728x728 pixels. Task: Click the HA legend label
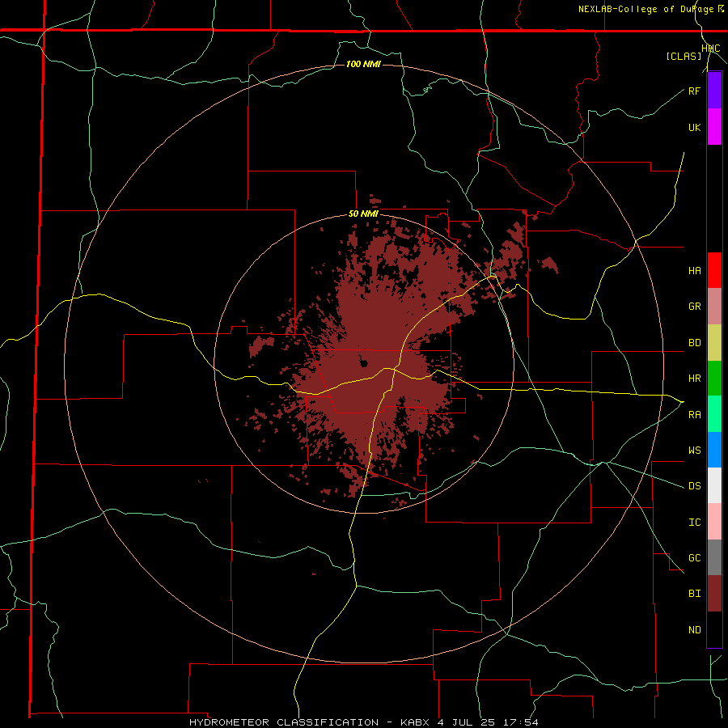[694, 270]
